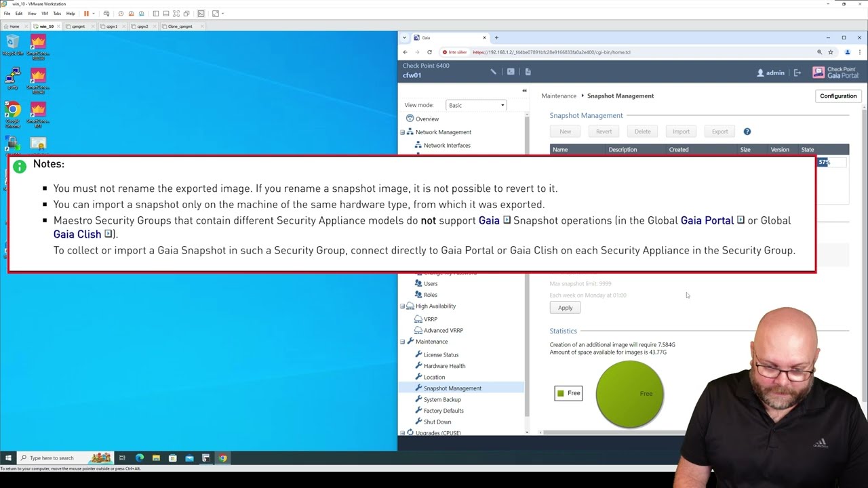868x488 pixels.
Task: Send Ctrl+Alt+Del to the VM
Action: pos(106,14)
